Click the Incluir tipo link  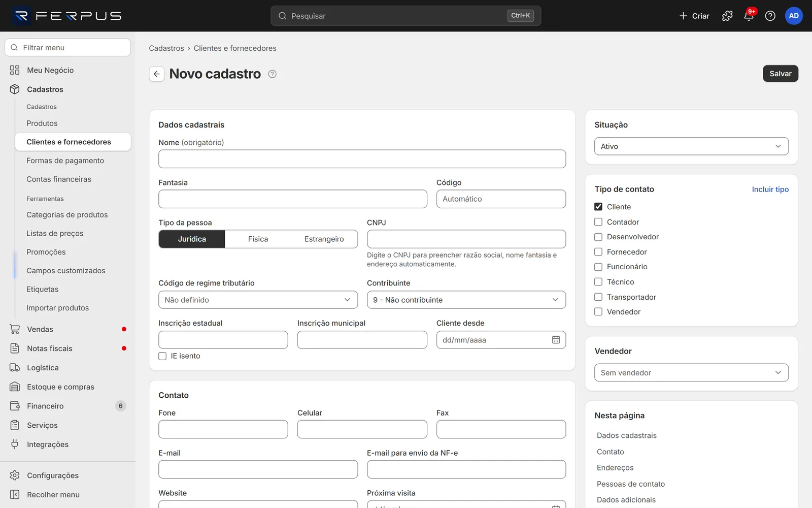click(x=770, y=189)
